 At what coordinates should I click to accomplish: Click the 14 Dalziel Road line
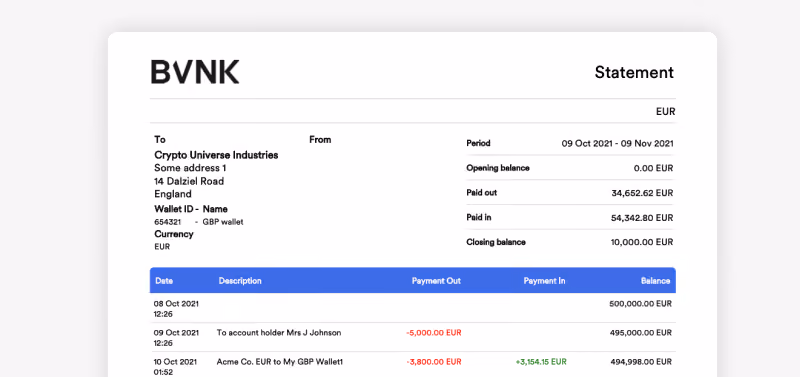click(x=189, y=181)
